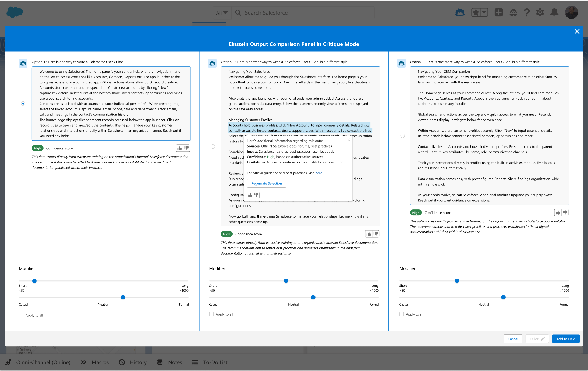Viewport: 588px width, 371px height.
Task: Open the All search scope dropdown
Action: 222,13
